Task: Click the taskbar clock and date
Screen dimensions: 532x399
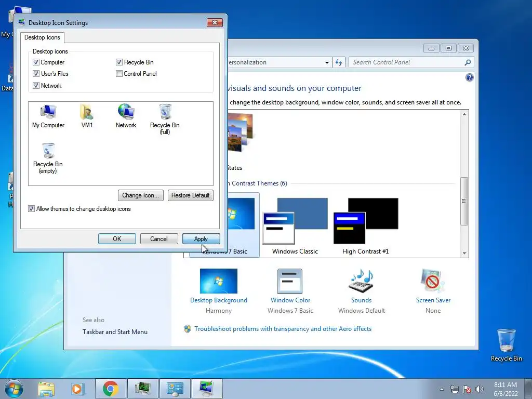Action: click(x=506, y=389)
